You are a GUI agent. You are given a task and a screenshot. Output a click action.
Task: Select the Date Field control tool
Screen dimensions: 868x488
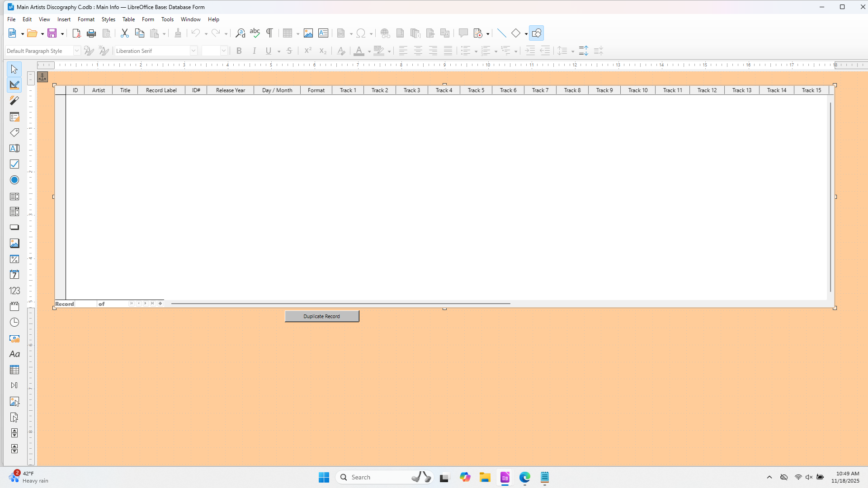pos(14,275)
